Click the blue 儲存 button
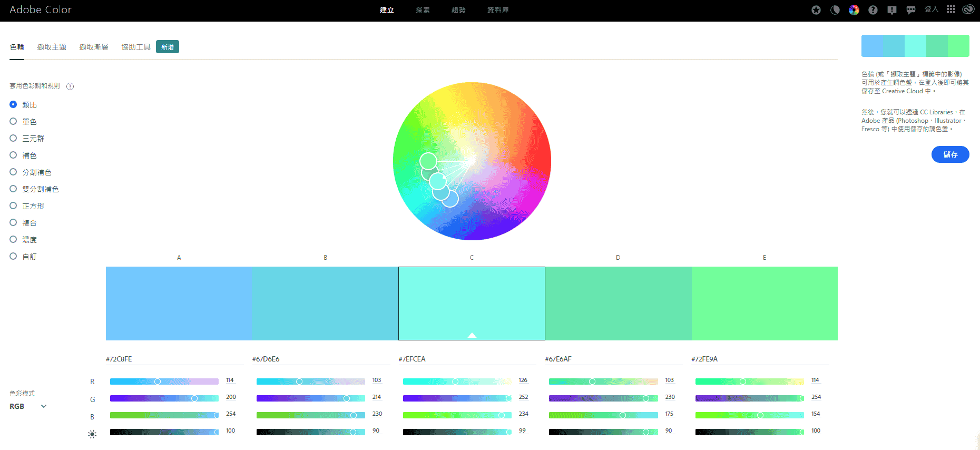Image resolution: width=980 pixels, height=450 pixels. (950, 154)
